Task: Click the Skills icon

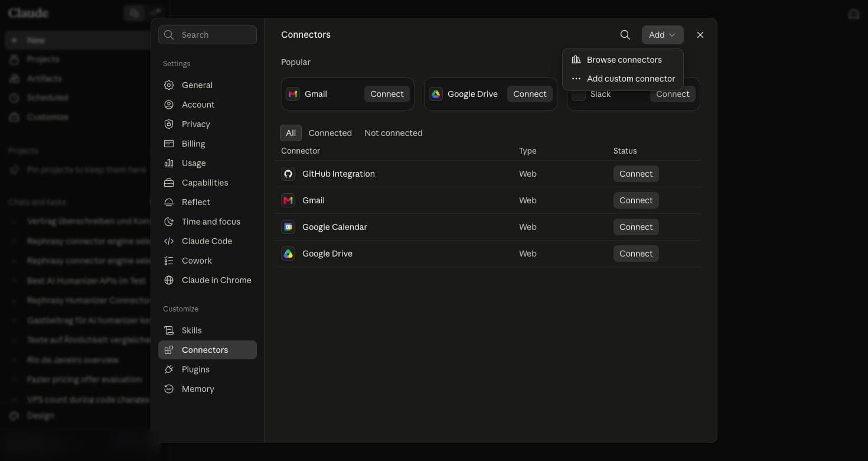Action: [169, 330]
